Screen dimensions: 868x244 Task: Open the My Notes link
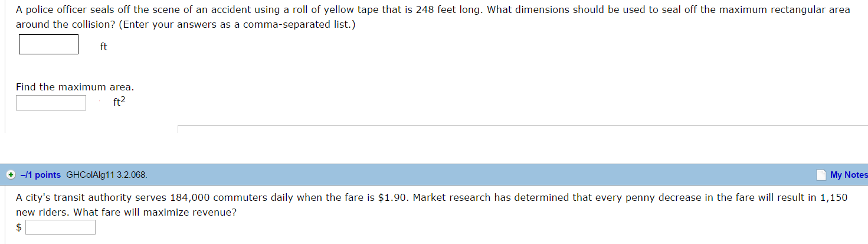(849, 175)
